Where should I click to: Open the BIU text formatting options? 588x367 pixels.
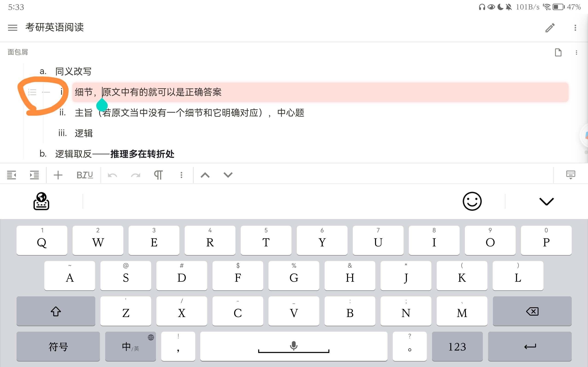coord(85,175)
